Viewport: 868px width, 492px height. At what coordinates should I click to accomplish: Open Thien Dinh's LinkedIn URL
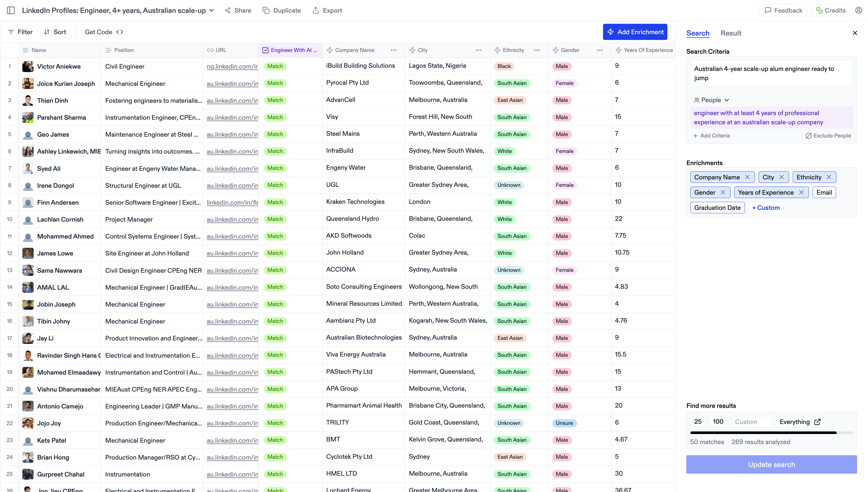(232, 100)
